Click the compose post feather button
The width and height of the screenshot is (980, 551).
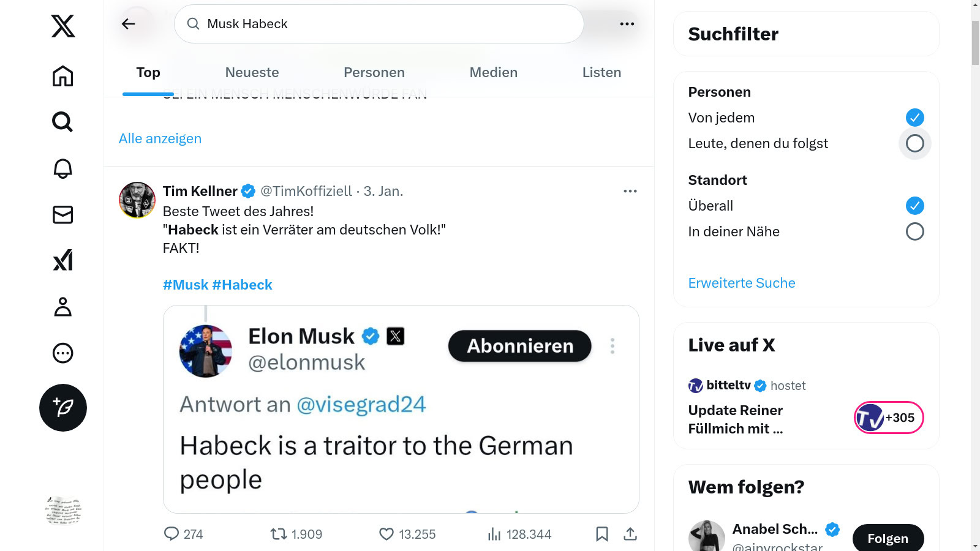(63, 408)
